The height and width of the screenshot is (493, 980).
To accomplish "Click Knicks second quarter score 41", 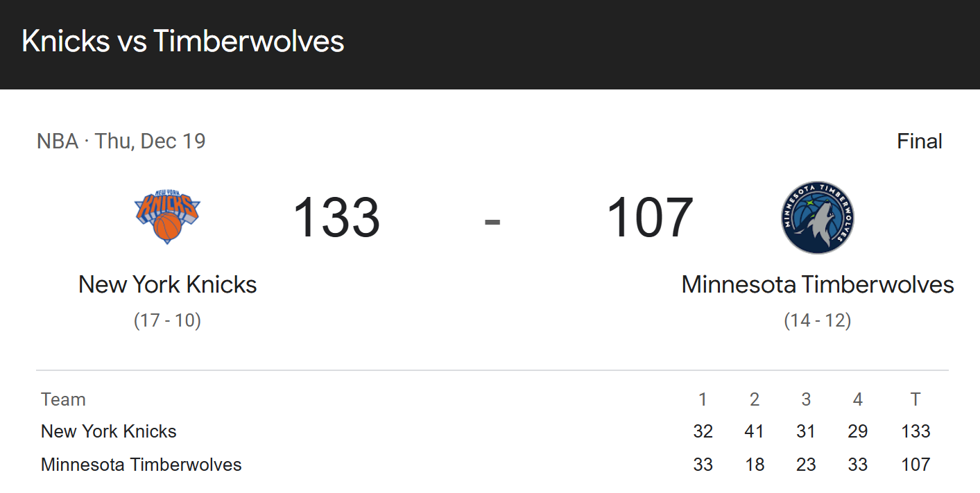I will (754, 431).
